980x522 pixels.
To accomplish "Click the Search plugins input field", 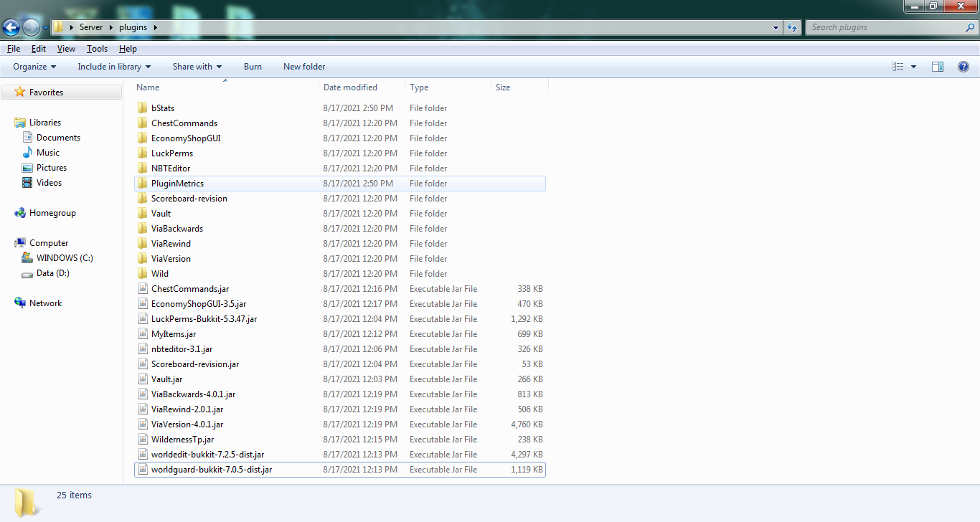I will [x=885, y=27].
